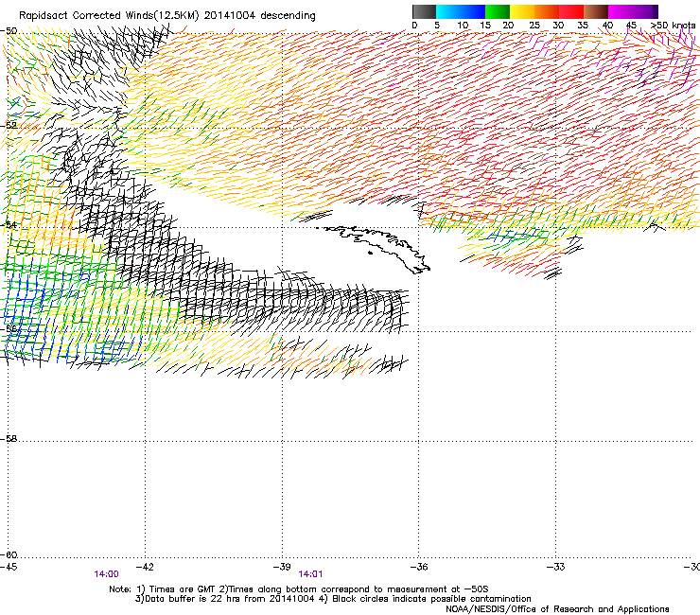The image size is (700, 615).
Task: Click the -45 longitude axis label
Action: (9, 567)
